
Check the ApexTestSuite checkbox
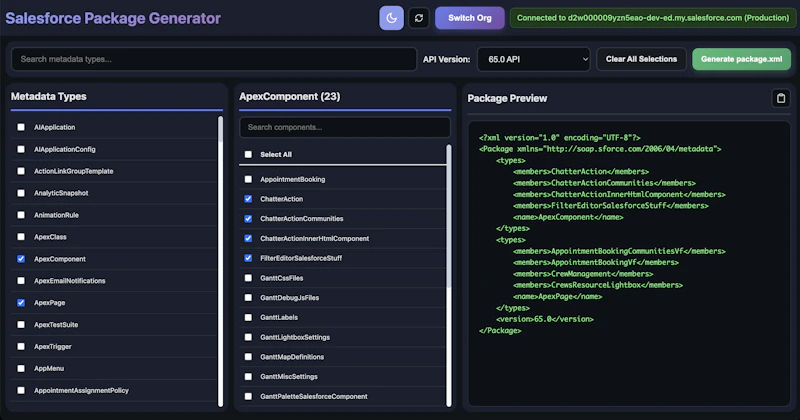point(21,325)
